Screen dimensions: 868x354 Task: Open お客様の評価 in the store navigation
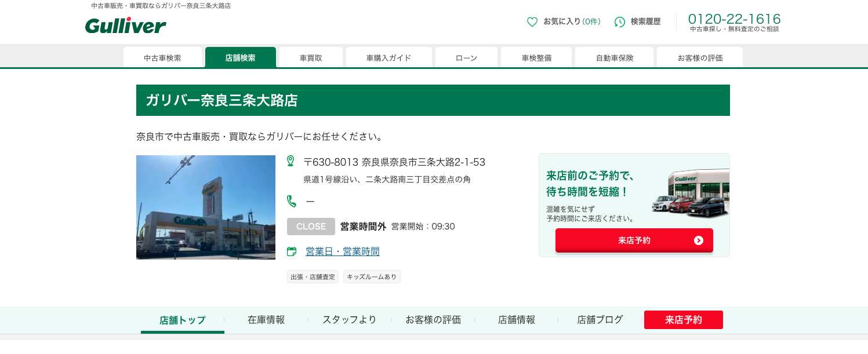(x=433, y=320)
